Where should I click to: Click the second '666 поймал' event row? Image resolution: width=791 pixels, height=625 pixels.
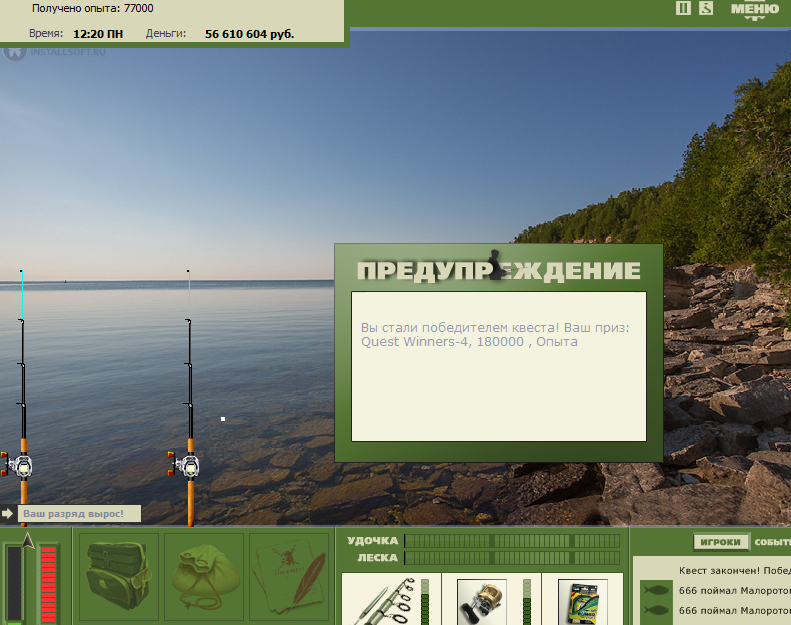(x=734, y=610)
